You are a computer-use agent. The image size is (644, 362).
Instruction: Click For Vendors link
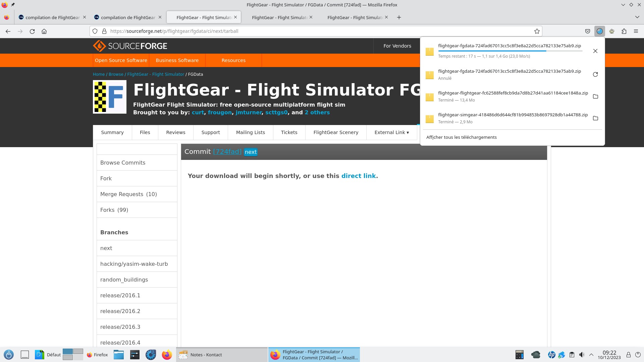[397, 46]
